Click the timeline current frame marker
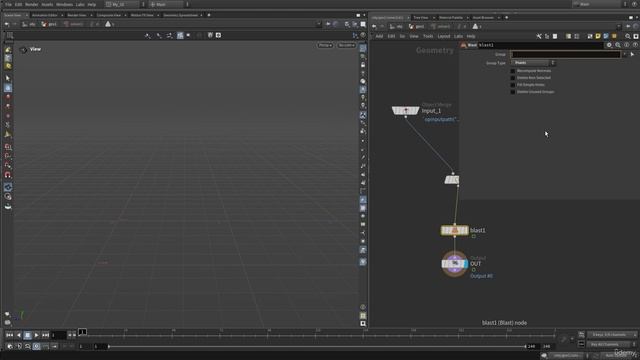 (x=82, y=332)
